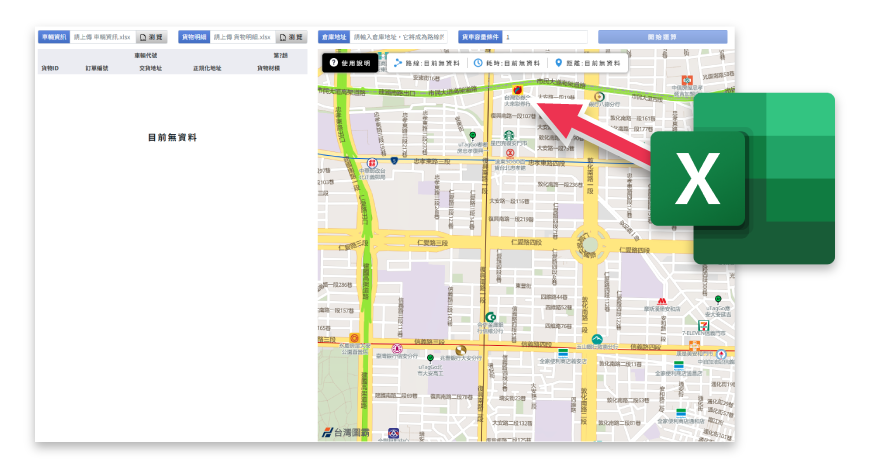Select the McDonald's marker on the map
Screen dimensions: 870x470
[661, 301]
